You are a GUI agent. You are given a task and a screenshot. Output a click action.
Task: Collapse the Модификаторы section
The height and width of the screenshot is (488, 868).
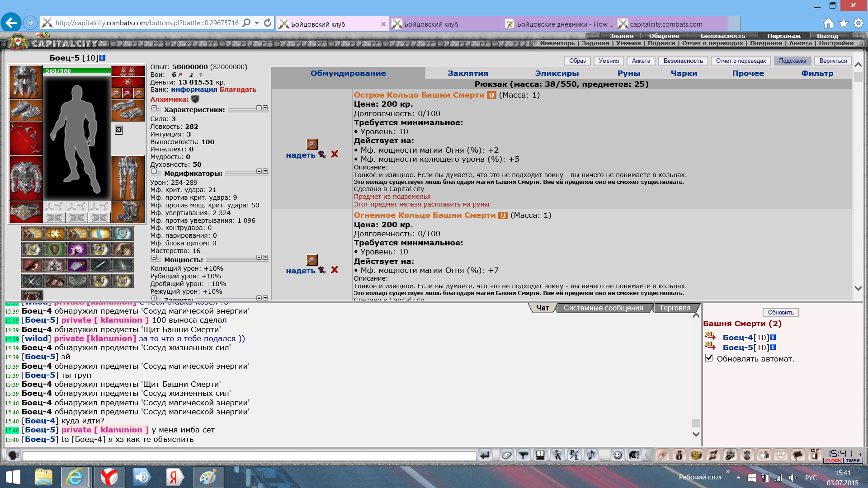coord(154,172)
